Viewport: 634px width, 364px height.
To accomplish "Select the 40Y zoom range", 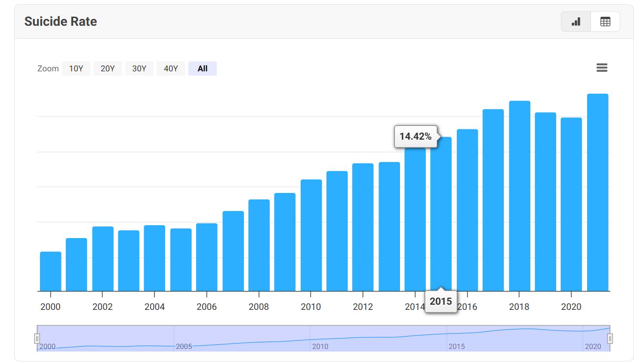I will click(171, 68).
